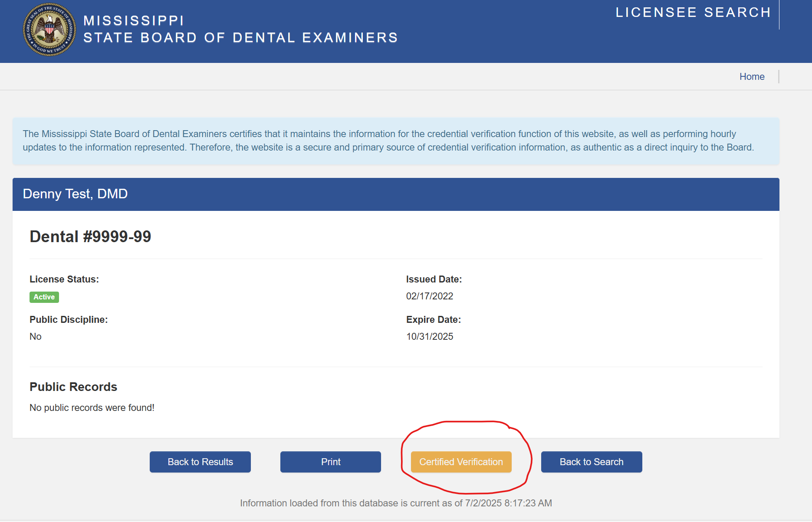Open Certified Verification
812x522 pixels.
click(x=461, y=462)
